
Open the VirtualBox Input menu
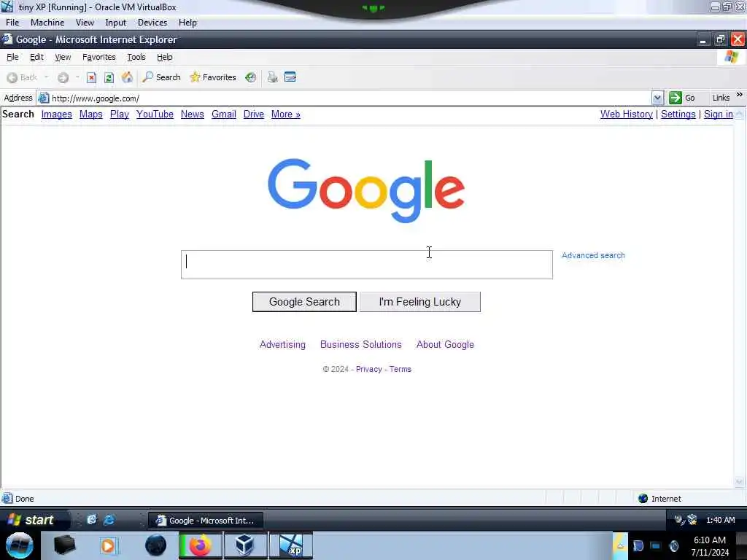(x=116, y=23)
